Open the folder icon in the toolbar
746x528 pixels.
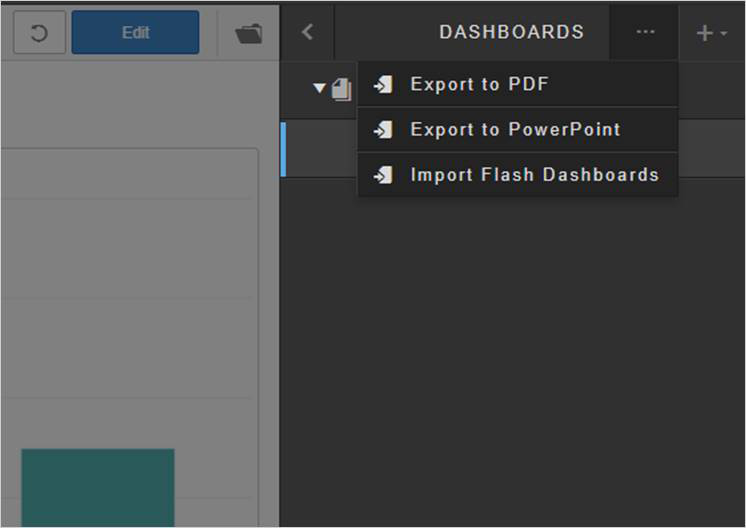coord(248,33)
